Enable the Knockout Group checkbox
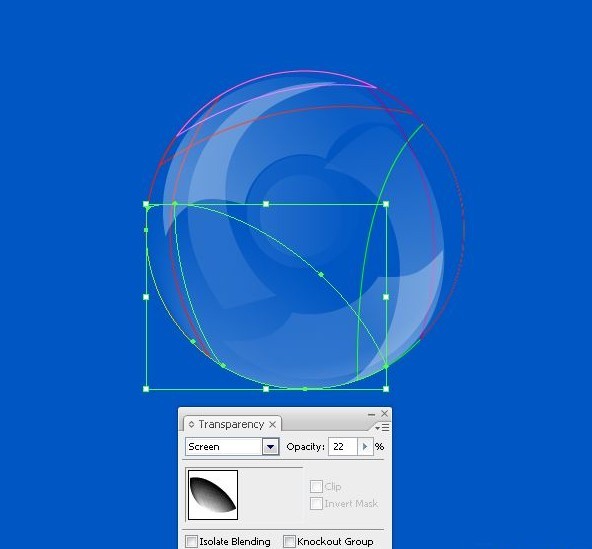The height and width of the screenshot is (549, 592). pyautogui.click(x=289, y=541)
